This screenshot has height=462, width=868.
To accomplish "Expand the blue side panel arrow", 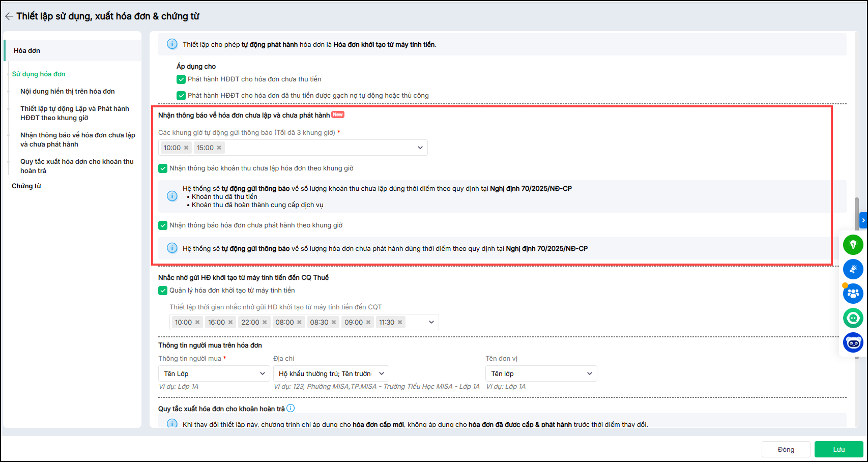I will [x=863, y=220].
